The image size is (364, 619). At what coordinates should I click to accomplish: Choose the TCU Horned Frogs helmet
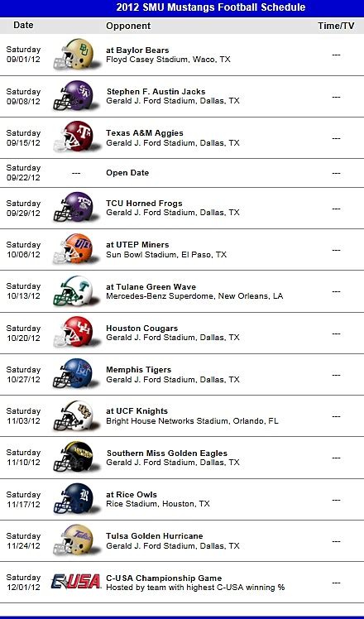click(x=75, y=207)
